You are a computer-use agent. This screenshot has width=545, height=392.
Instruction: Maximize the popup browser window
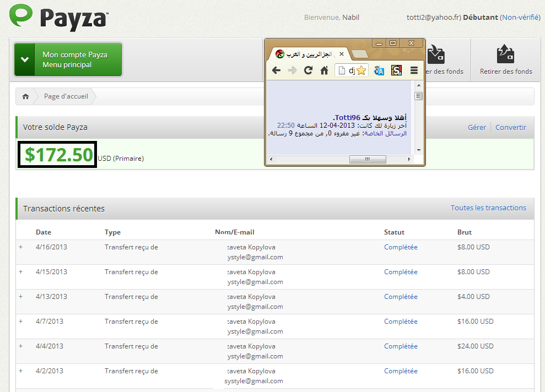point(393,43)
